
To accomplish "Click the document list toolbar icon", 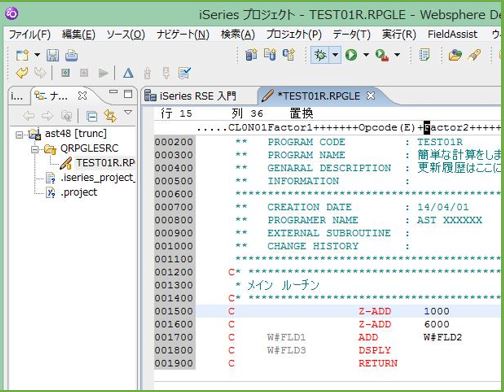I will 425,55.
